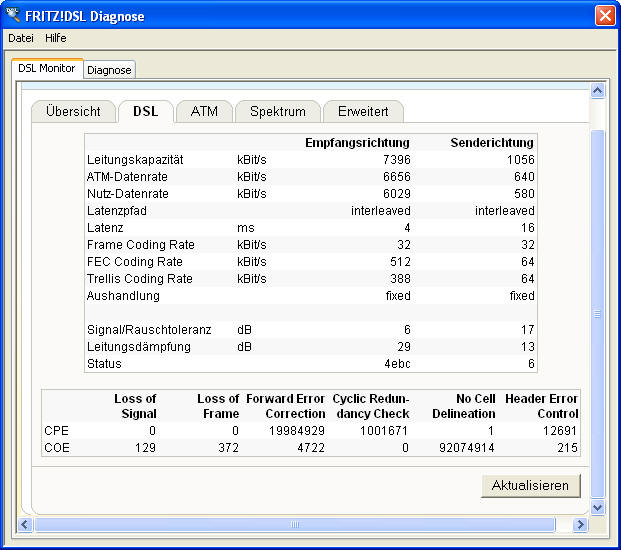Click ATM-Datenrate value 640
This screenshot has width=621, height=550.
point(524,177)
